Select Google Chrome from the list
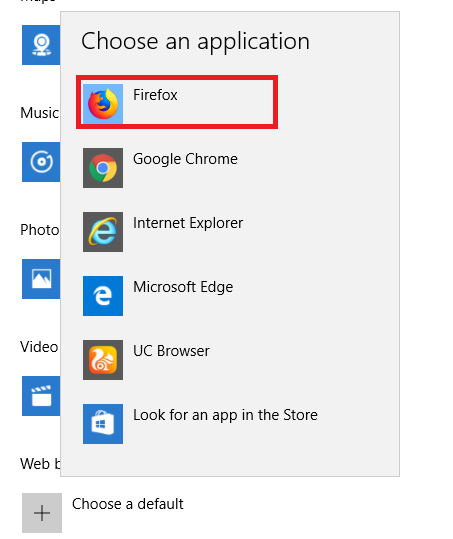The image size is (453, 539). point(185,159)
